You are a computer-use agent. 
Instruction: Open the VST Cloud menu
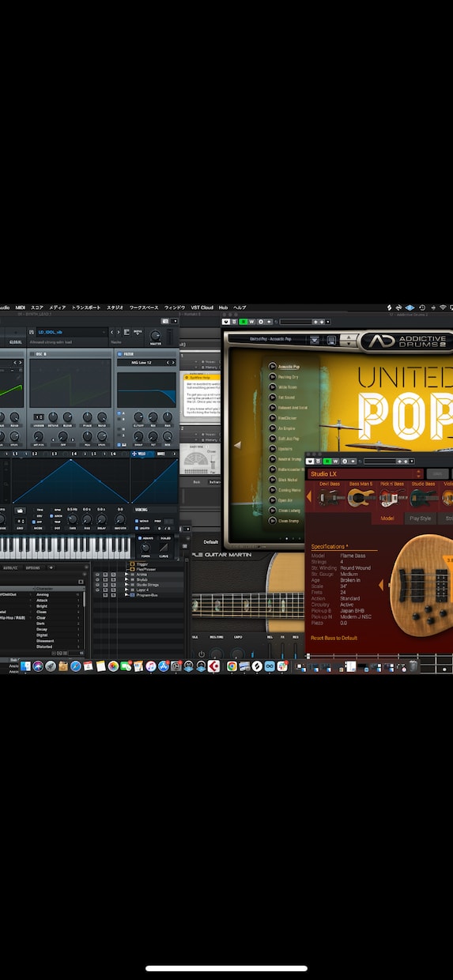[202, 307]
